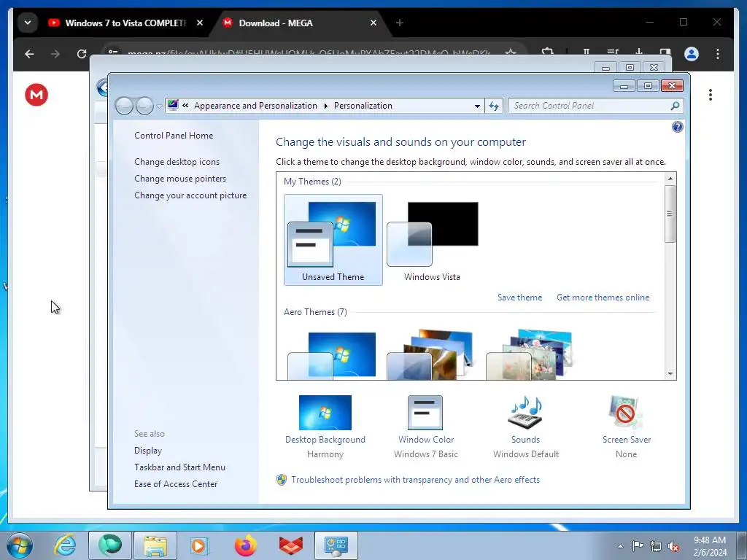This screenshot has width=747, height=560.
Task: Open Change desktop icons link
Action: 177,162
